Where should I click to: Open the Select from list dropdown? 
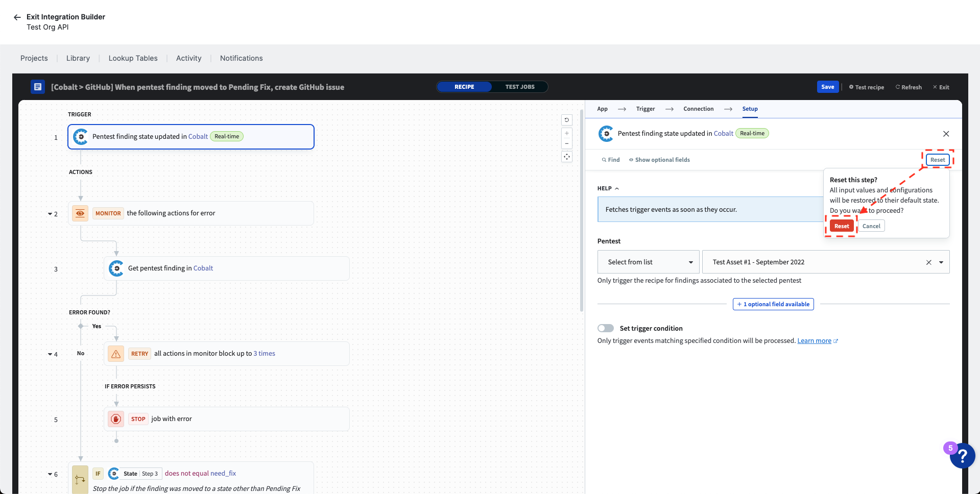tap(648, 262)
